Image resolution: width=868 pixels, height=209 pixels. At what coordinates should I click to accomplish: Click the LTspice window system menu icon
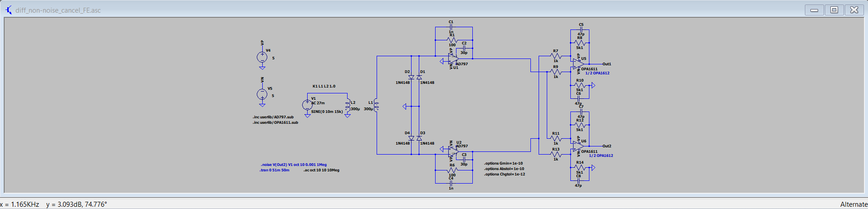click(x=9, y=10)
